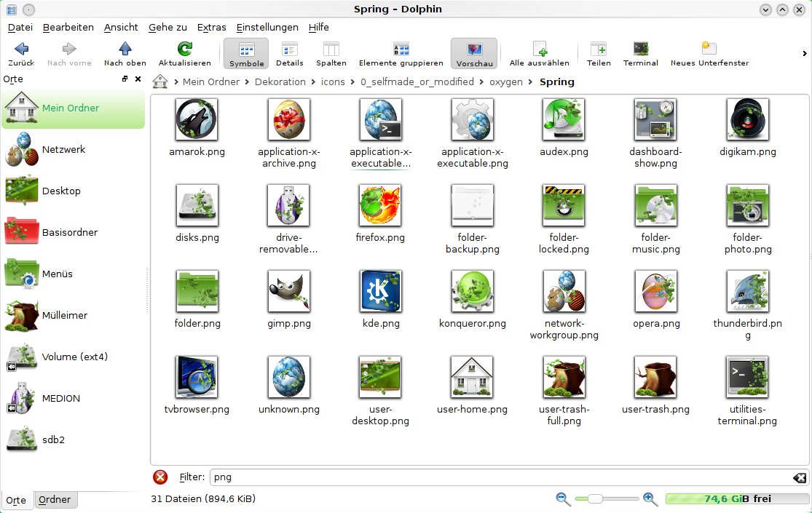Click the 74,6 GiB frei capacity bar
Viewport: 812px width, 513px height.
(x=738, y=499)
